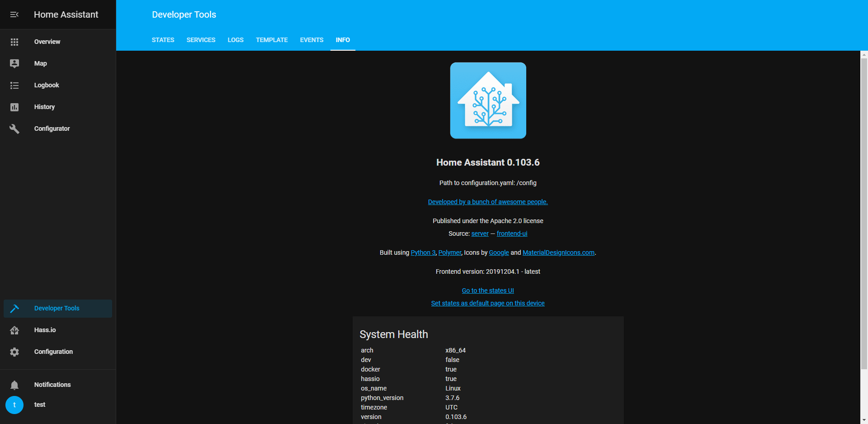Click the 'Home Assistant' sidebar title

pos(66,14)
